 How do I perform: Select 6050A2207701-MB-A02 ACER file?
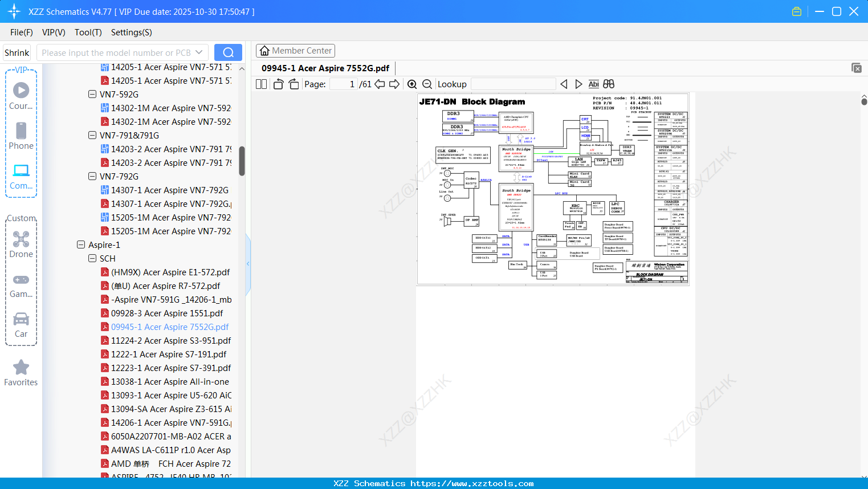(x=172, y=436)
